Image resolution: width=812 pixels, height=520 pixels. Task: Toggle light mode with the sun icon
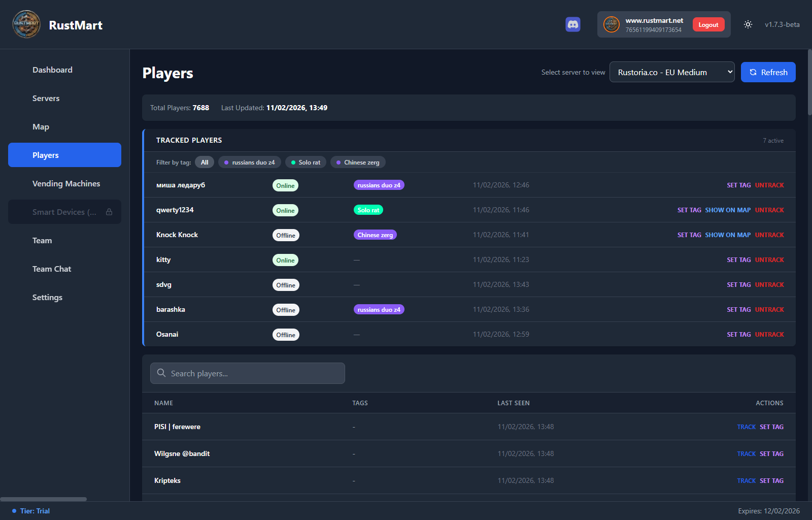(x=748, y=24)
